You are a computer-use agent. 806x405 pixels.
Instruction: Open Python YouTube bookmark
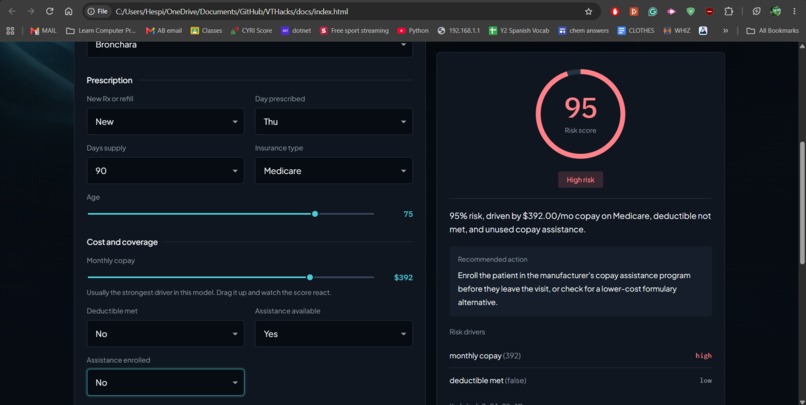coord(413,31)
